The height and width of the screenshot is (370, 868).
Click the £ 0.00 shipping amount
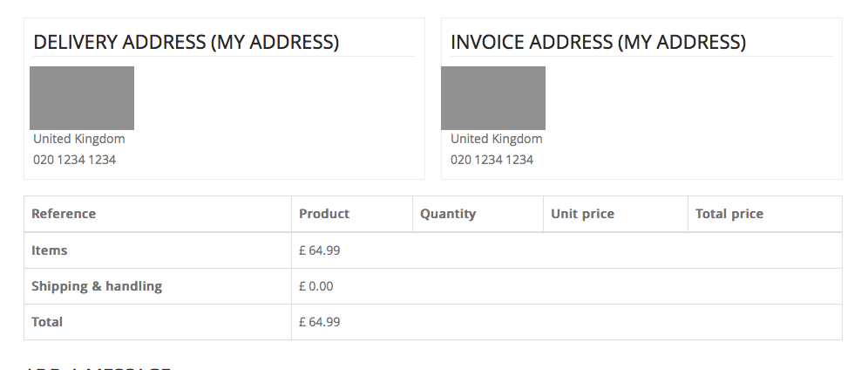315,286
